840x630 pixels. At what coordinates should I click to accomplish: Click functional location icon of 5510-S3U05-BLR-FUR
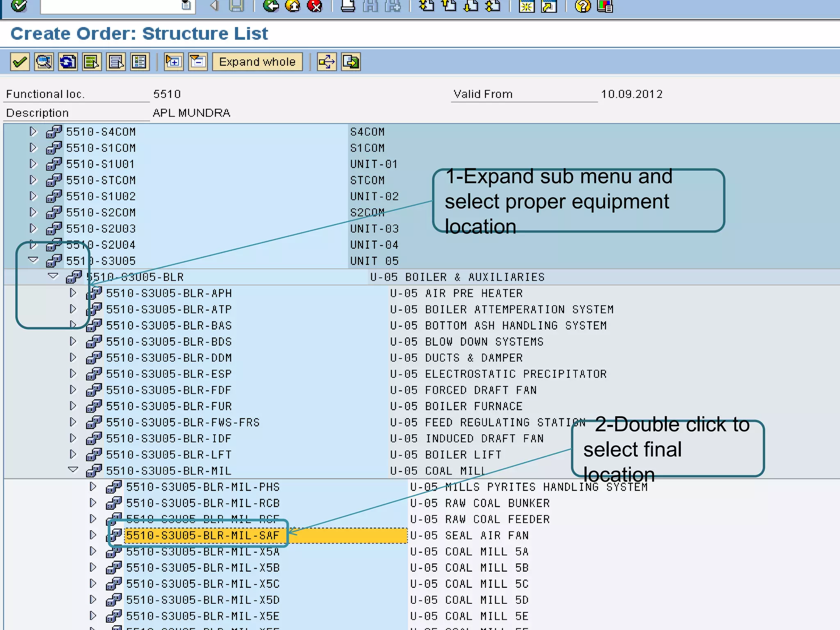(94, 406)
